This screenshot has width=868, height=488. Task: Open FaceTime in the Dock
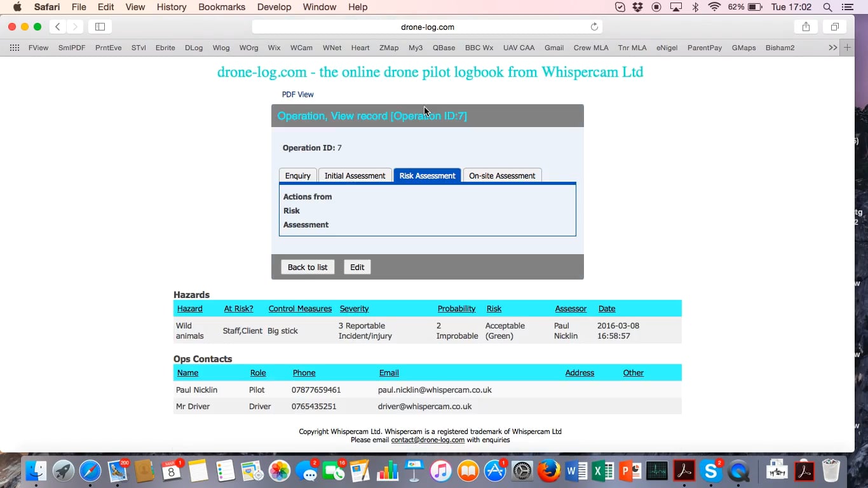click(333, 471)
